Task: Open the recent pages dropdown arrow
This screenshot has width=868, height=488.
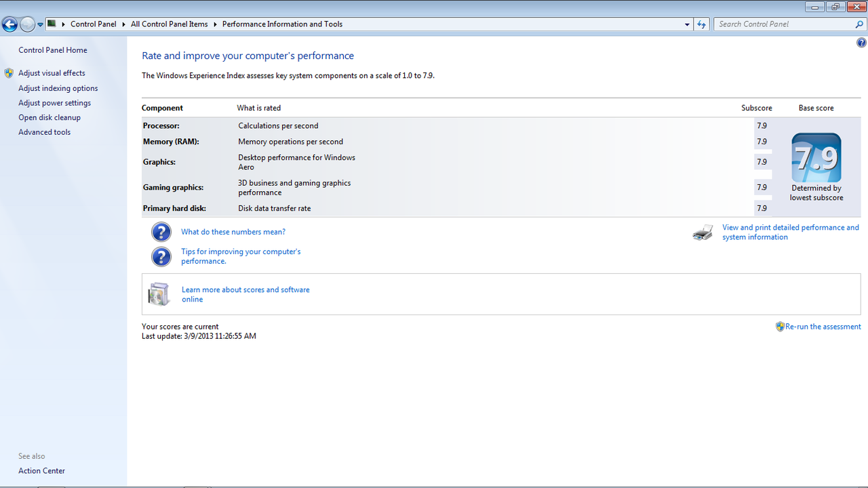Action: (40, 24)
